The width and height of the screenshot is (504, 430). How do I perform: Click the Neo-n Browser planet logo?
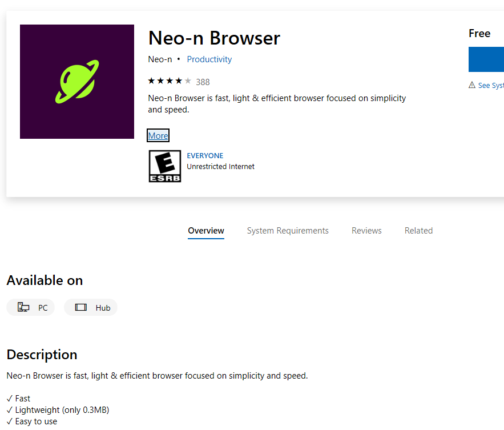point(77,82)
